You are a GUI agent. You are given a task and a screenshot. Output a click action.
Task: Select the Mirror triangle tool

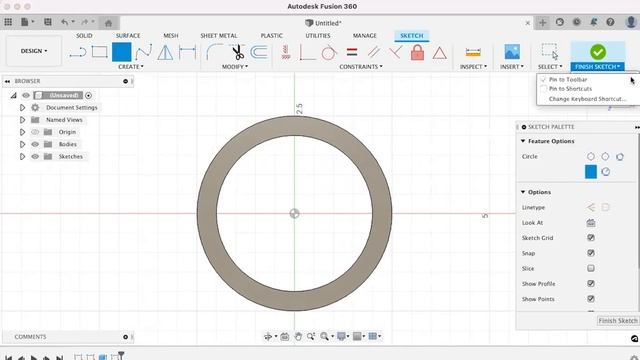[x=165, y=52]
